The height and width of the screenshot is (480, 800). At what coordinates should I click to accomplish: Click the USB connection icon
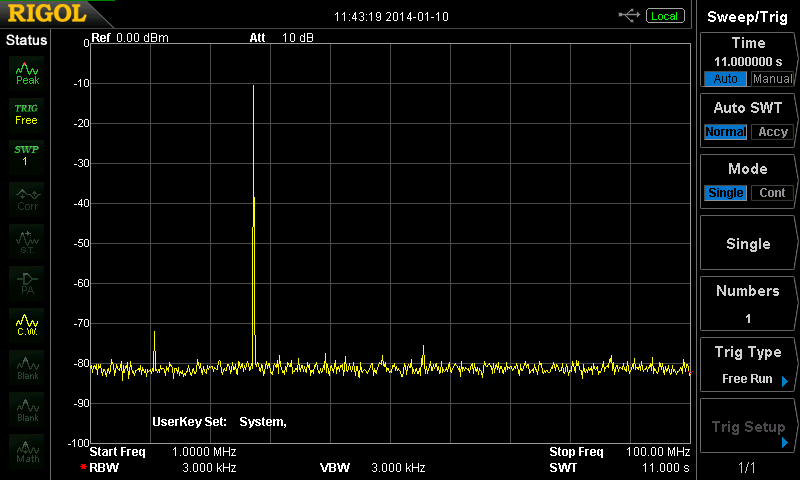tap(629, 16)
